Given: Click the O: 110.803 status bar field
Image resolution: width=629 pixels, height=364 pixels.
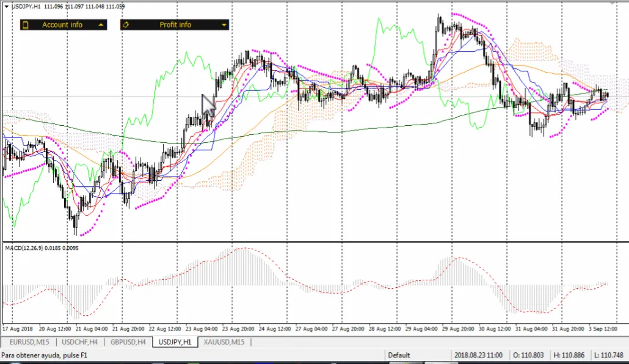Looking at the screenshot, I should 528,355.
